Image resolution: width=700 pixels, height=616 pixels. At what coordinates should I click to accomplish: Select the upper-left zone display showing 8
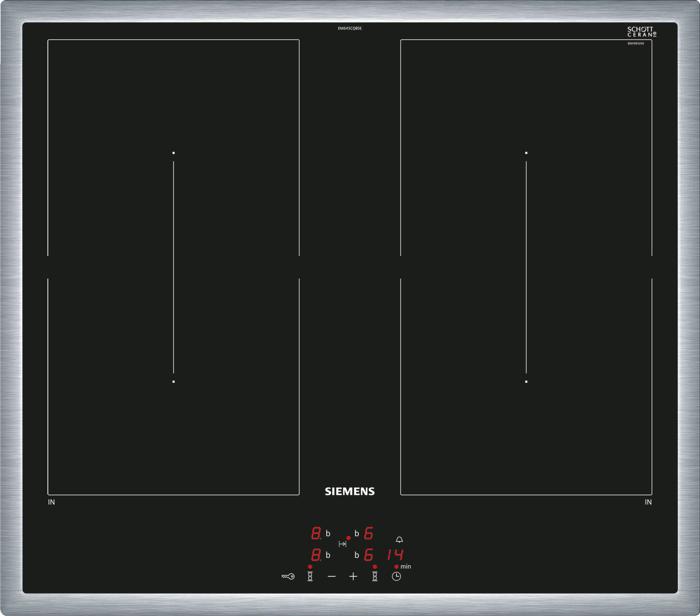[x=316, y=533]
